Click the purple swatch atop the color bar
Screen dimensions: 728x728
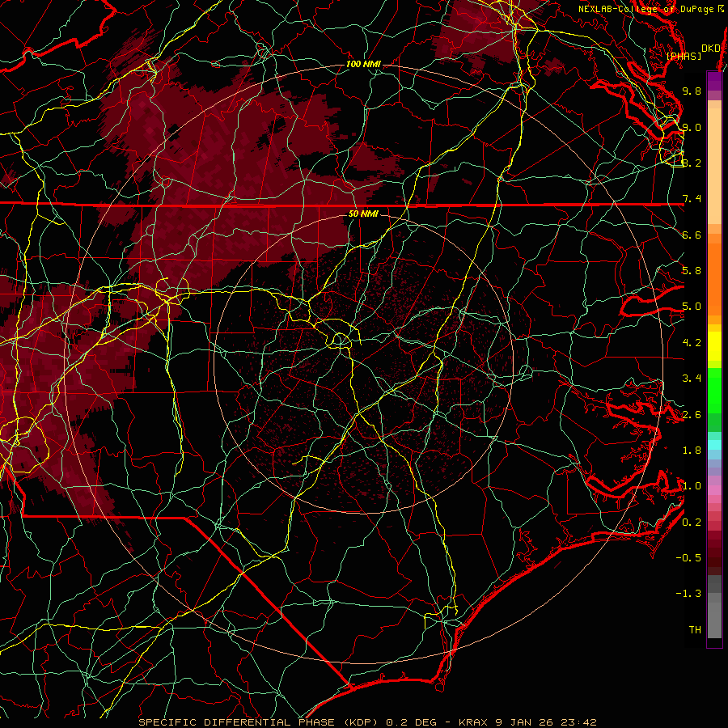[x=714, y=80]
